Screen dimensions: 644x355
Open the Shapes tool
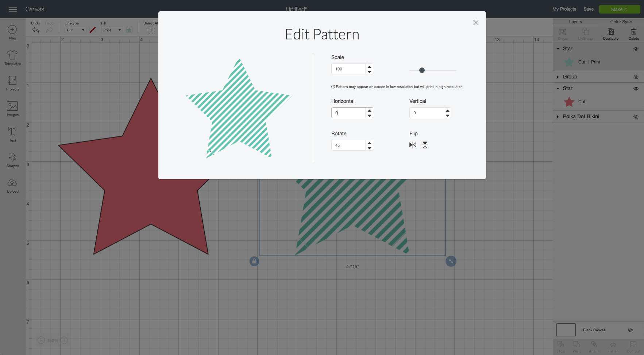coord(12,160)
